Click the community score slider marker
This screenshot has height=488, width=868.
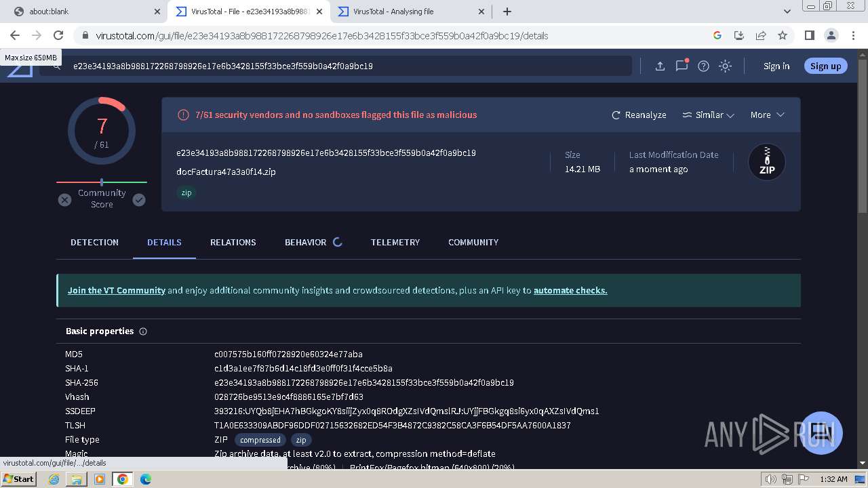coord(102,182)
